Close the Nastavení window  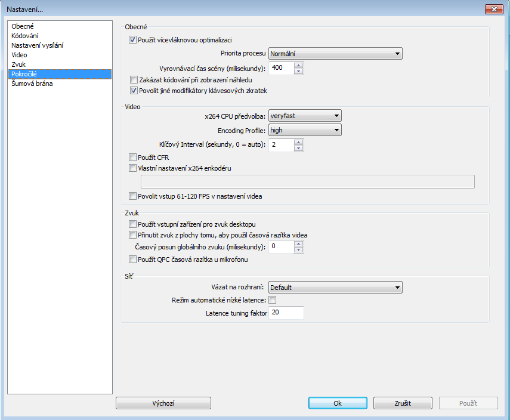coord(494,9)
